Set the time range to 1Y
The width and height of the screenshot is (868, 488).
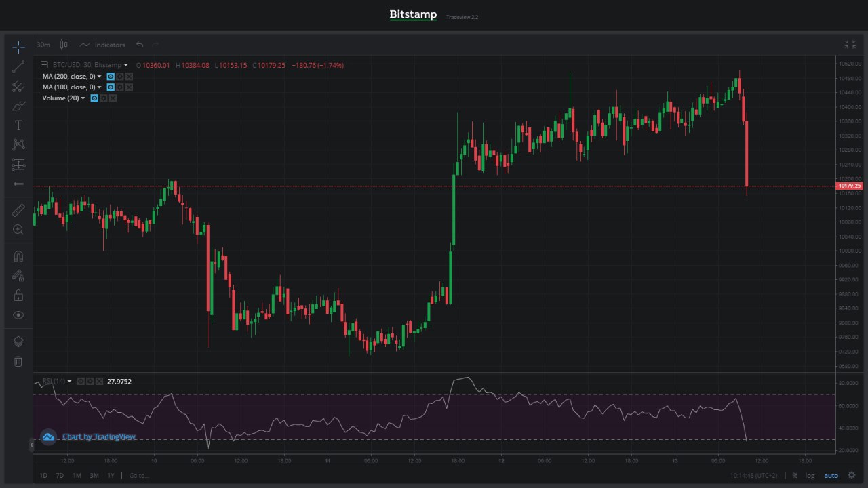[111, 476]
